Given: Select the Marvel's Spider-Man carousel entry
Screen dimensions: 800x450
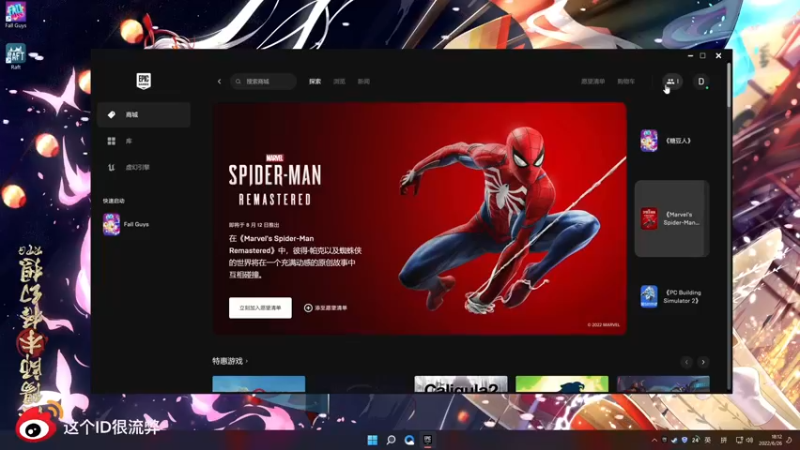Looking at the screenshot, I should click(x=671, y=218).
